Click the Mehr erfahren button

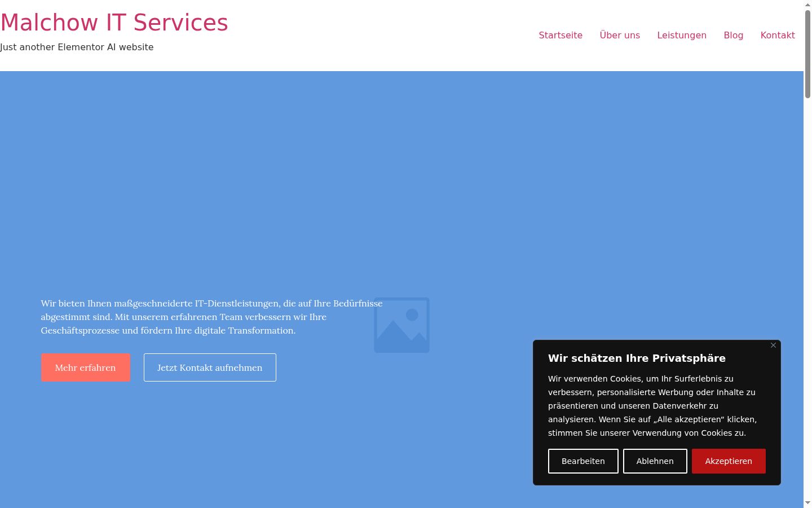pos(86,367)
